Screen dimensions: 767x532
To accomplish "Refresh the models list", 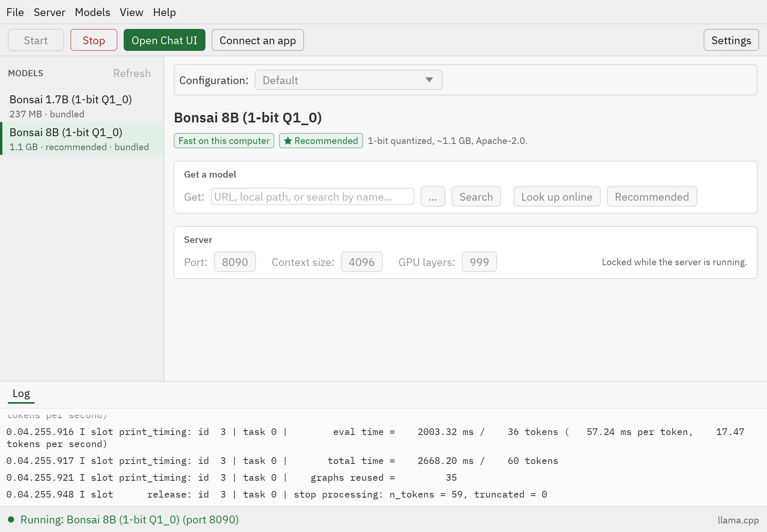I will pos(132,73).
